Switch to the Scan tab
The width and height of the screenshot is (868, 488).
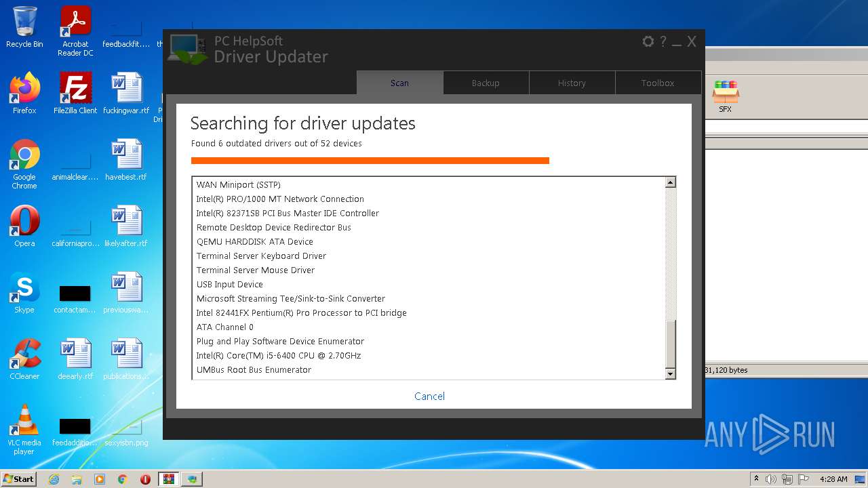[x=399, y=83]
